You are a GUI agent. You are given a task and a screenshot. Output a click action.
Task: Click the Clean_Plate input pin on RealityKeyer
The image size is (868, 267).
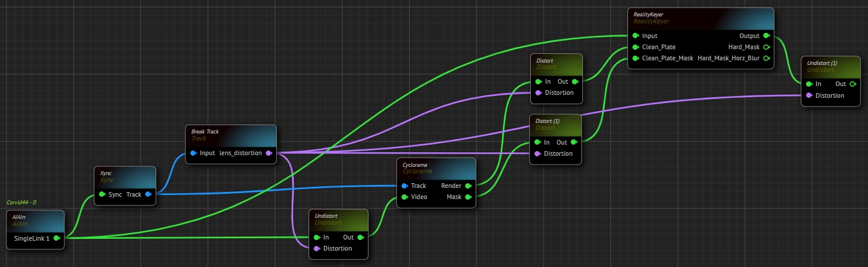[x=635, y=47]
